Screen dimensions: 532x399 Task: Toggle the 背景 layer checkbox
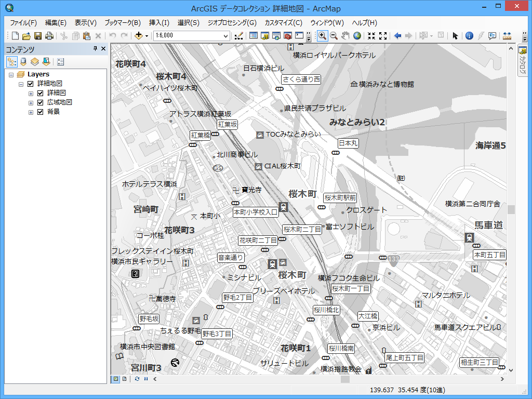41,112
